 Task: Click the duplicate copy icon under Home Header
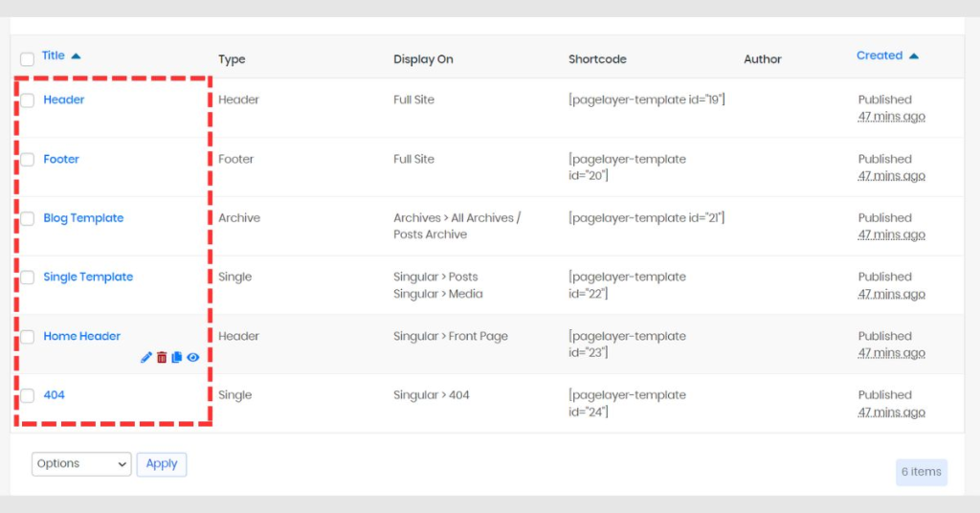click(177, 357)
